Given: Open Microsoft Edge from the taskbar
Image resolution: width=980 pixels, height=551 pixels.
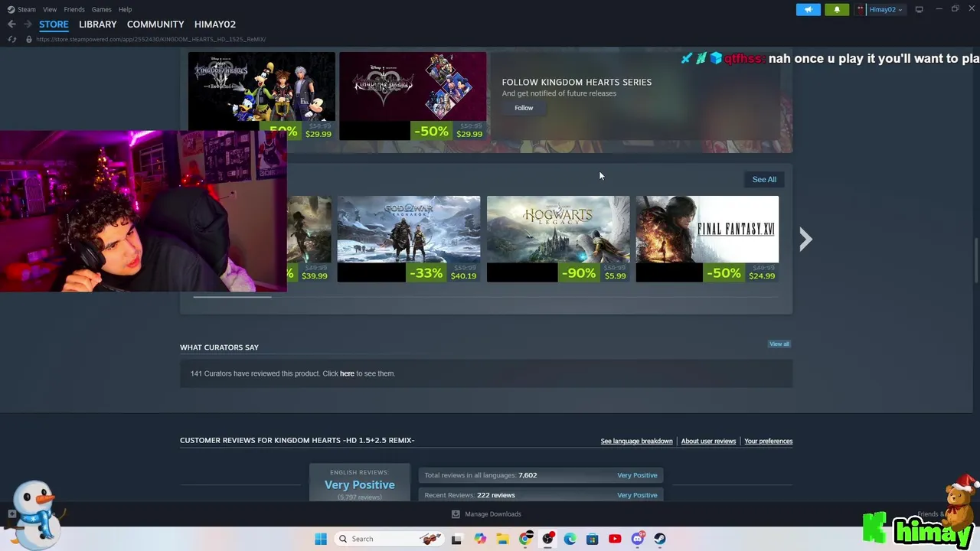Looking at the screenshot, I should (570, 539).
